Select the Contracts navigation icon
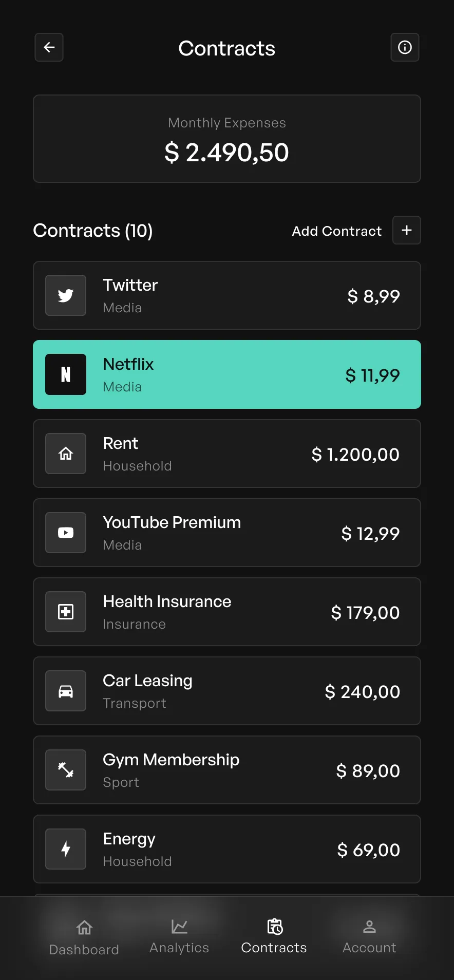 pyautogui.click(x=274, y=936)
